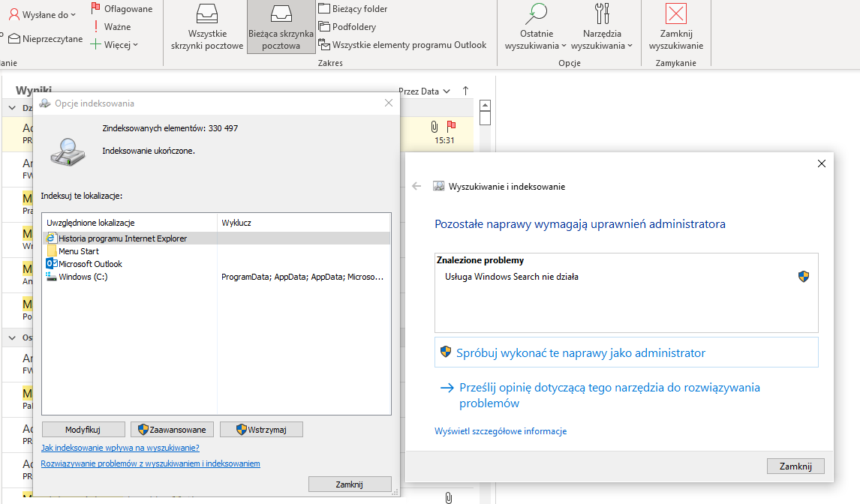Click Uwzględnione lokalizacje column header

coord(130,223)
